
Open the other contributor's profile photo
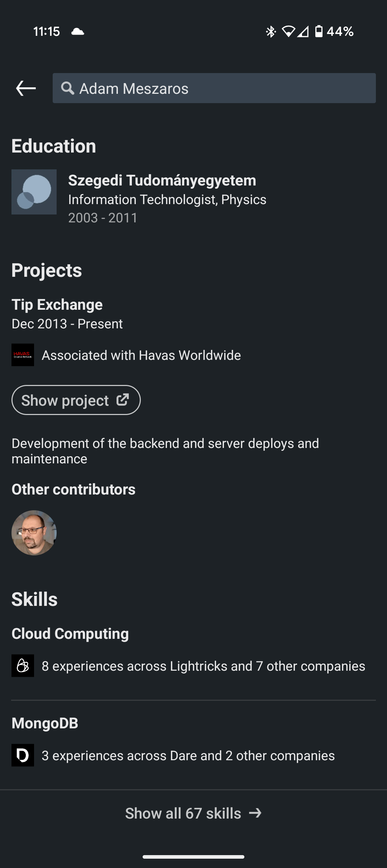[34, 533]
